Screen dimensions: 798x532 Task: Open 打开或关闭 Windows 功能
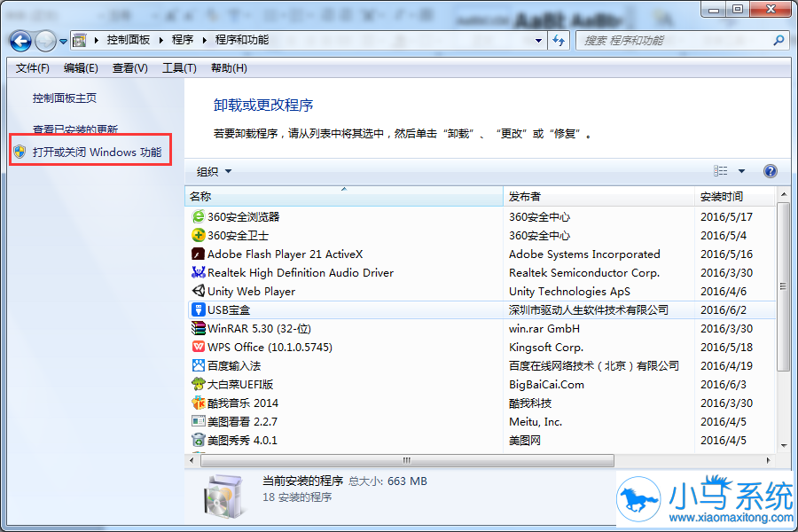(98, 152)
